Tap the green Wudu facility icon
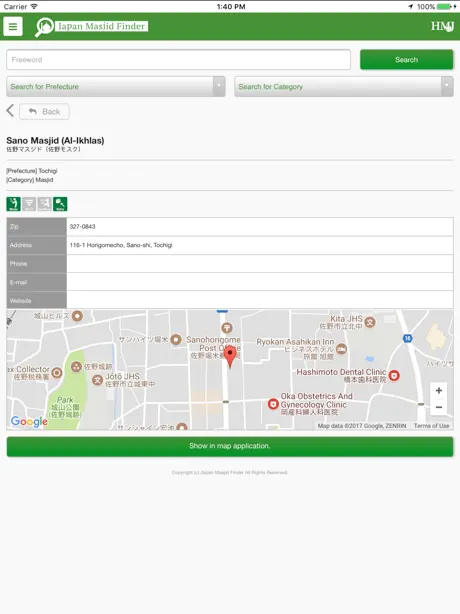The width and height of the screenshot is (460, 614). tap(14, 204)
